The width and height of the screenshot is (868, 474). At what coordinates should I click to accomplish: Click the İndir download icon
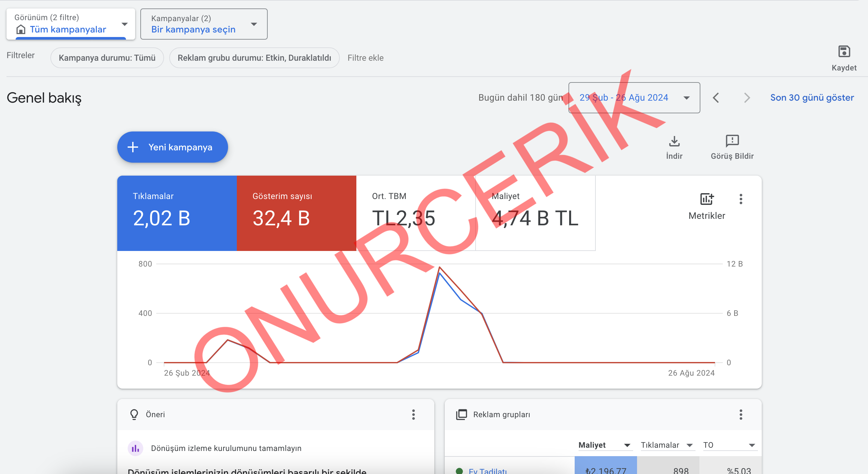click(x=674, y=142)
